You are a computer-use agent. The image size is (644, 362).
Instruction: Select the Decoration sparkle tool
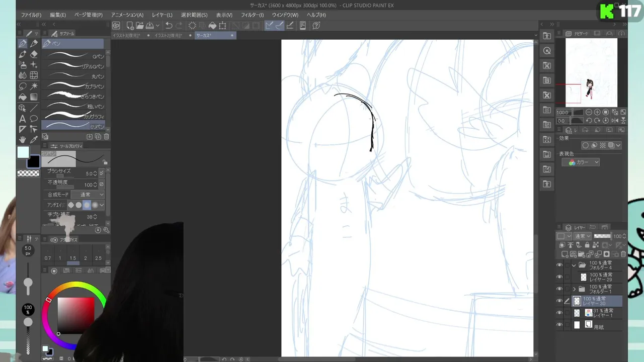click(34, 65)
